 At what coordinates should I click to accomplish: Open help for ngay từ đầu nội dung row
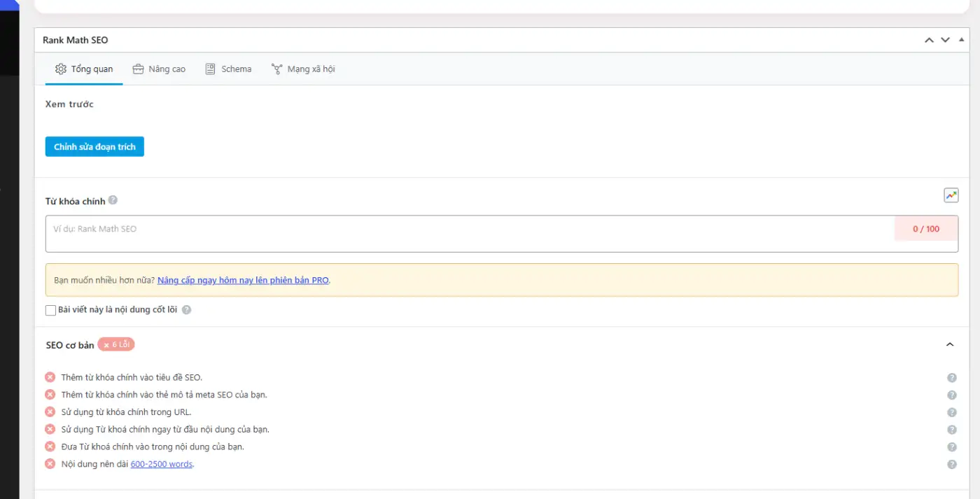(952, 430)
